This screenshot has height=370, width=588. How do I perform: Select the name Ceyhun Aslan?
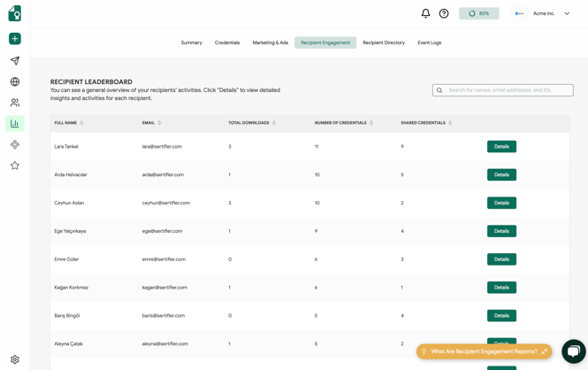(69, 203)
